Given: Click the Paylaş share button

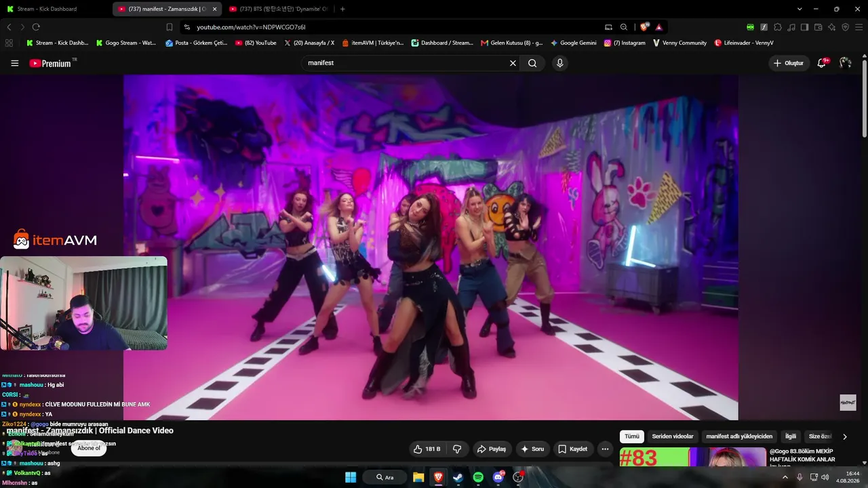Looking at the screenshot, I should (x=492, y=449).
